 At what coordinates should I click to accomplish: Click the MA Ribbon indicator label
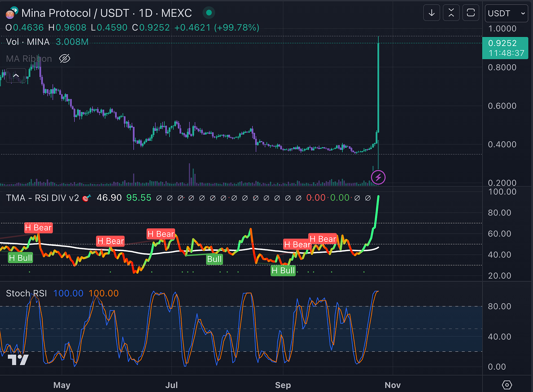tap(29, 59)
